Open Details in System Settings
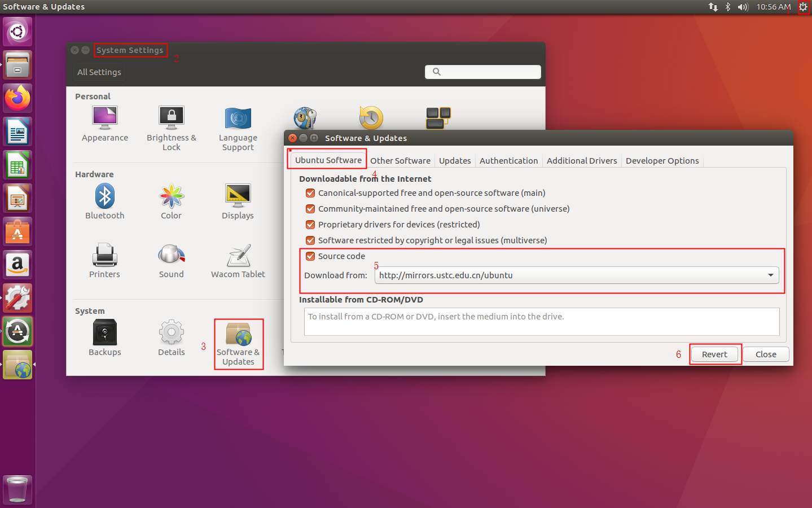 pyautogui.click(x=172, y=338)
